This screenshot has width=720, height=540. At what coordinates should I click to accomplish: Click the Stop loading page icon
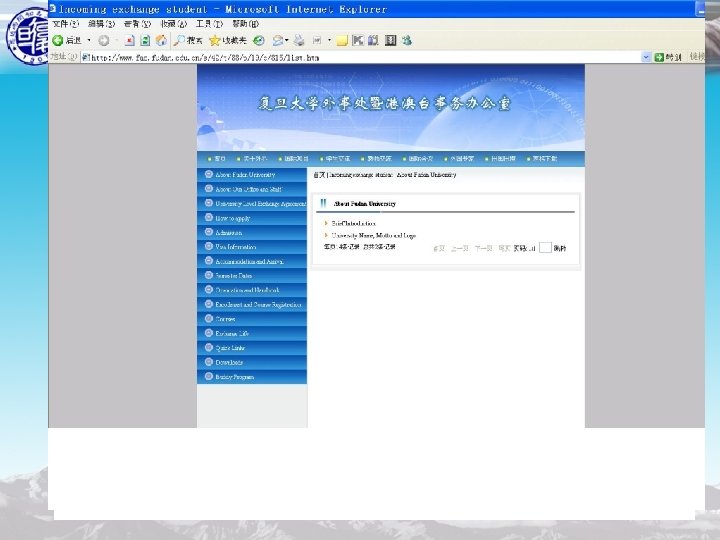point(129,41)
